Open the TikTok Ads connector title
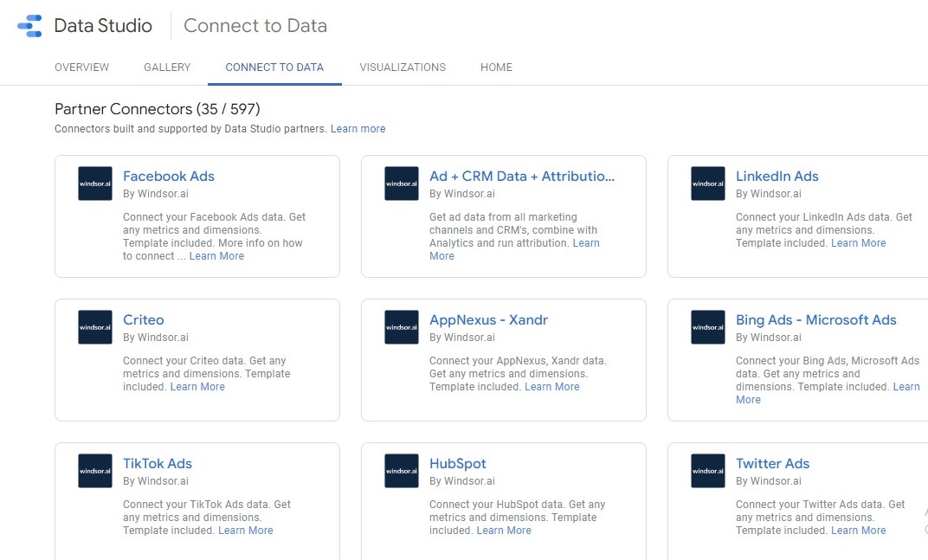Viewport: 928px width, 560px height. pyautogui.click(x=158, y=464)
